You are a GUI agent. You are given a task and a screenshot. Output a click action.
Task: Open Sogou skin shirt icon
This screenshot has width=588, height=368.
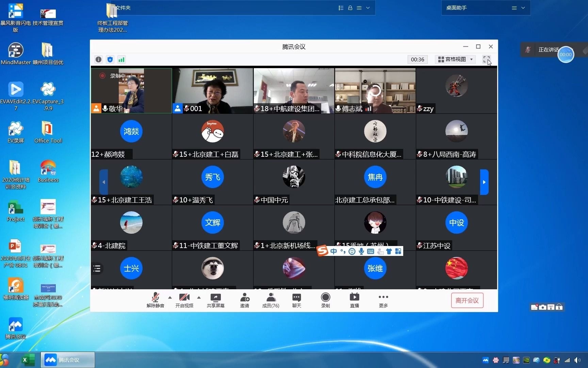(389, 251)
